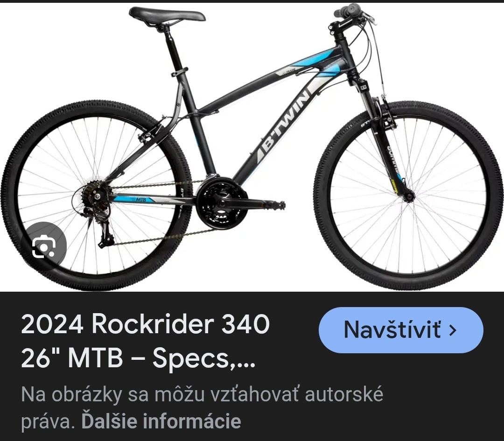This screenshot has width=504, height=441.
Task: Open Google Lens search on the bike image
Action: (x=44, y=246)
